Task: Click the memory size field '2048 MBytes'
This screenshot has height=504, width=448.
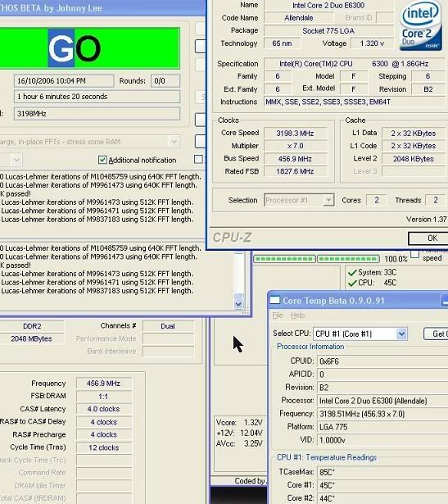Action: 31,338
